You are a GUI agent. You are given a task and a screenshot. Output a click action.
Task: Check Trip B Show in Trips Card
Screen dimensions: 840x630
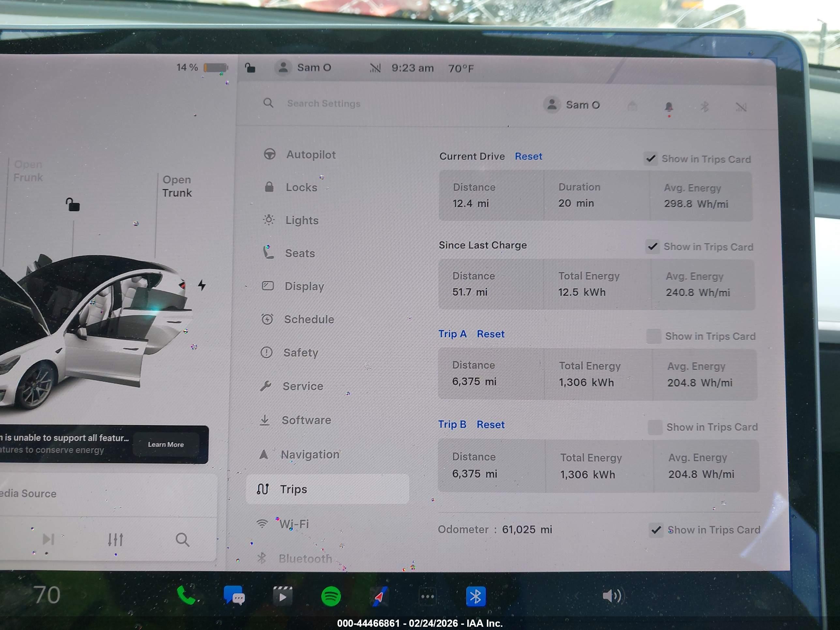click(x=655, y=427)
